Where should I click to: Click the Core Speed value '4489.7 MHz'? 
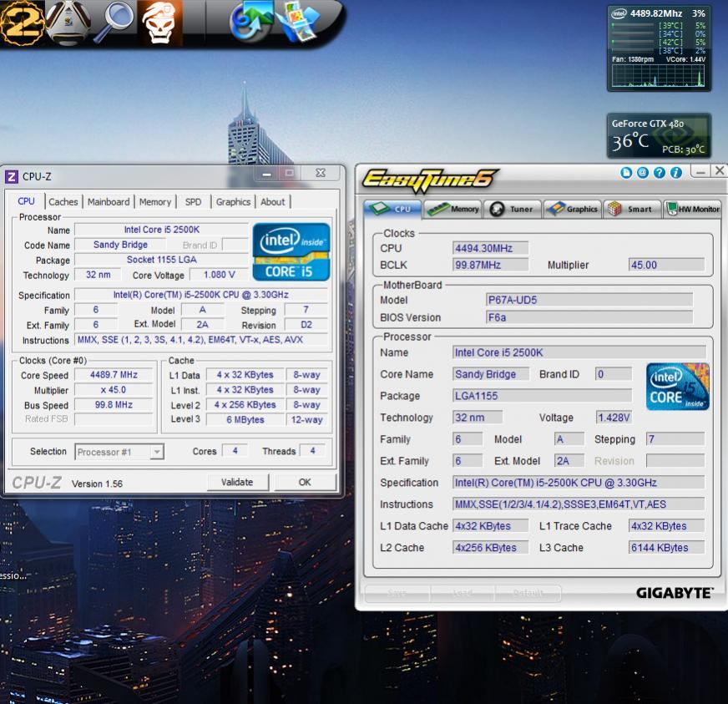point(114,375)
